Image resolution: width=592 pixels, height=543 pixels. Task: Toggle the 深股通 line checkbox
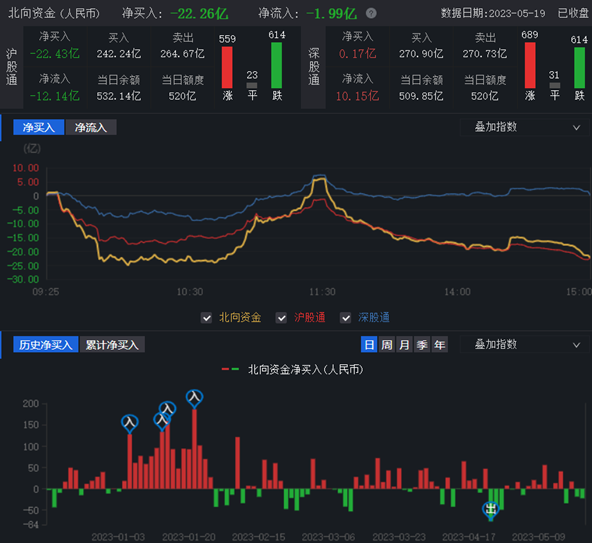(x=345, y=318)
